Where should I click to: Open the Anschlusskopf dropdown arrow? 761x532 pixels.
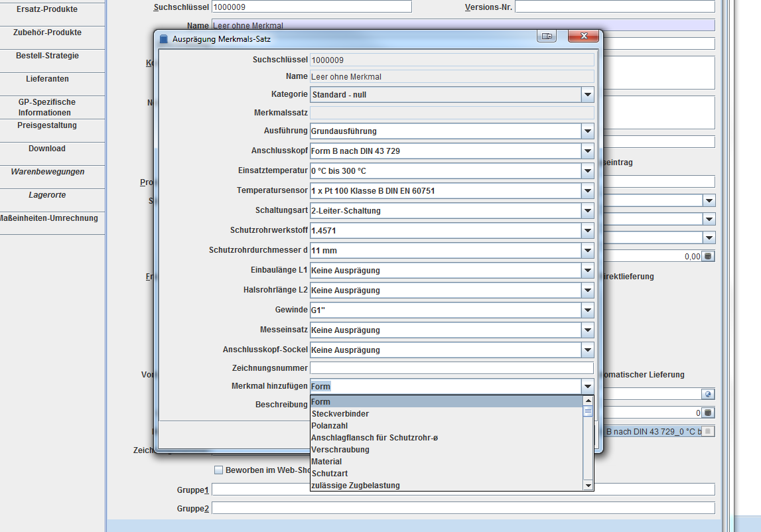pyautogui.click(x=587, y=151)
